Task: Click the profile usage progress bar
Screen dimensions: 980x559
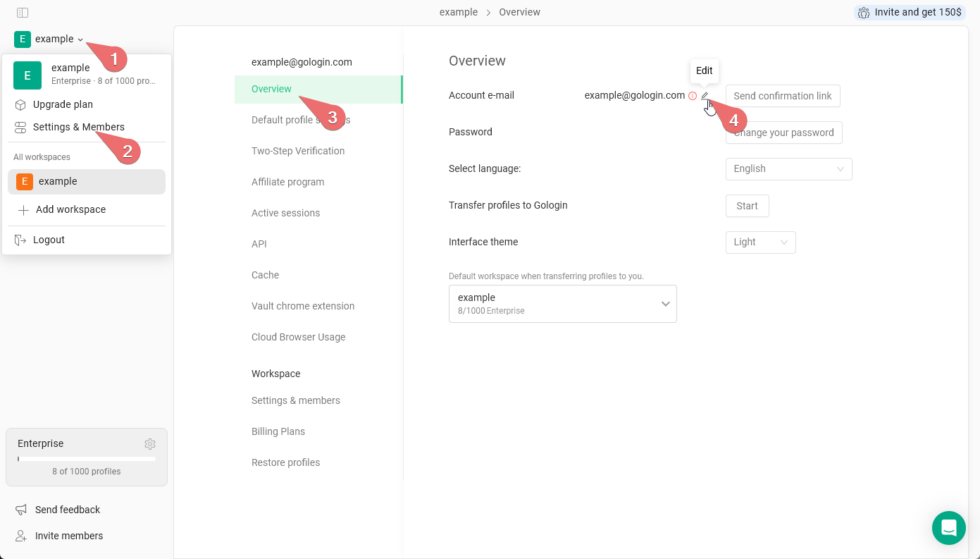Action: coord(86,458)
